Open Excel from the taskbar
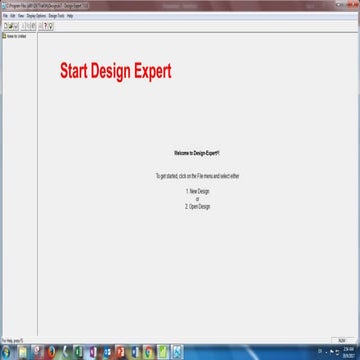The width and height of the screenshot is (360, 360). tap(78, 352)
